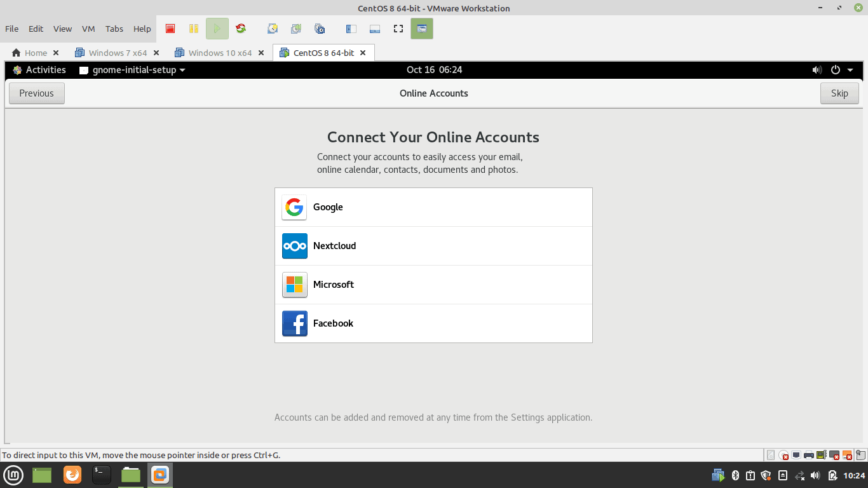Image resolution: width=868 pixels, height=488 pixels.
Task: Click the sound card device status icon
Action: [821, 455]
